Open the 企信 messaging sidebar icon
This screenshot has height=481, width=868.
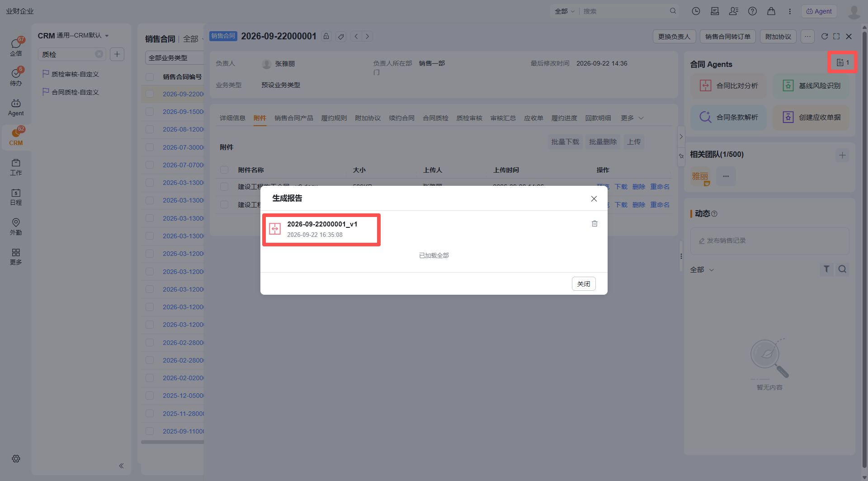coord(16,47)
